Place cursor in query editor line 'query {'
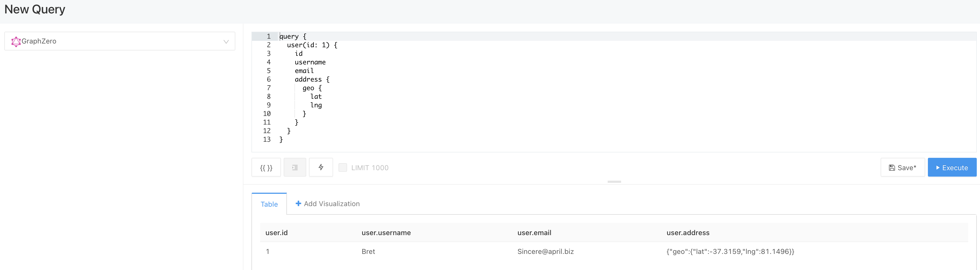Image resolution: width=980 pixels, height=270 pixels. 293,37
